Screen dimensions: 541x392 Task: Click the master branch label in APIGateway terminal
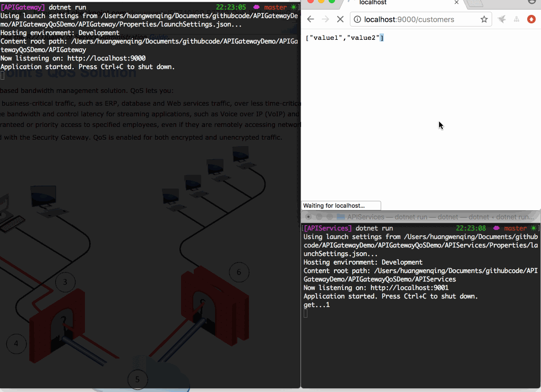(276, 7)
